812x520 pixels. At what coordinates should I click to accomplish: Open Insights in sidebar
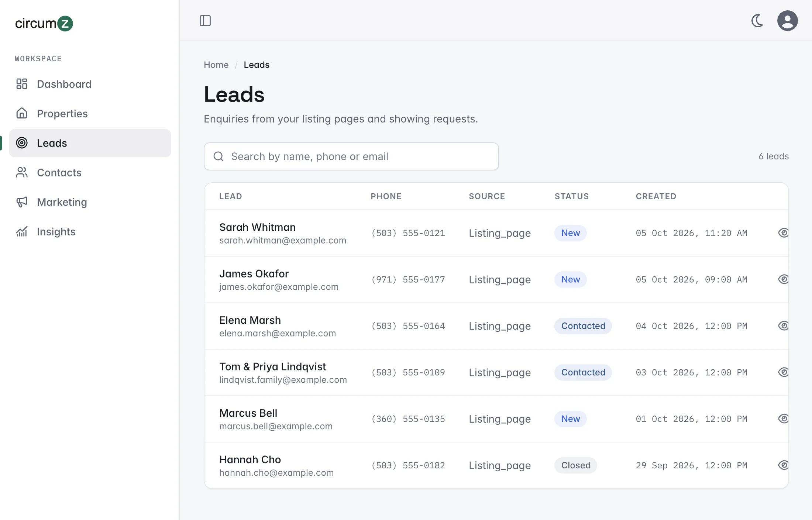(x=90, y=232)
